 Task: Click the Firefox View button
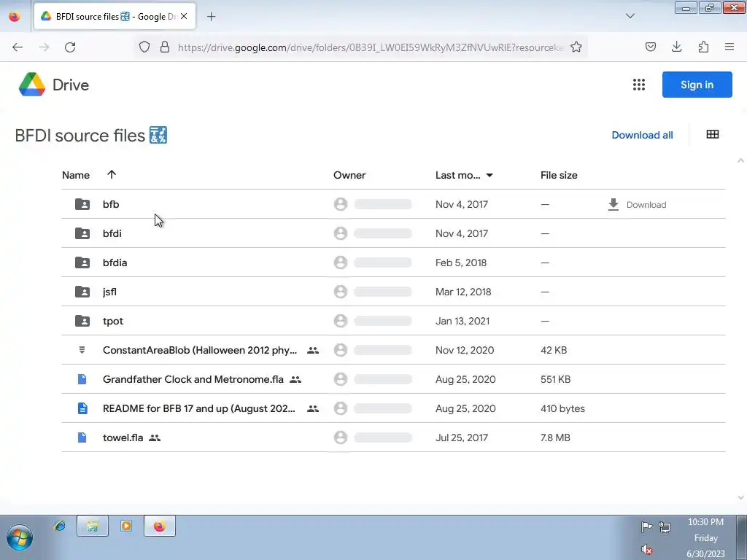[x=15, y=17]
